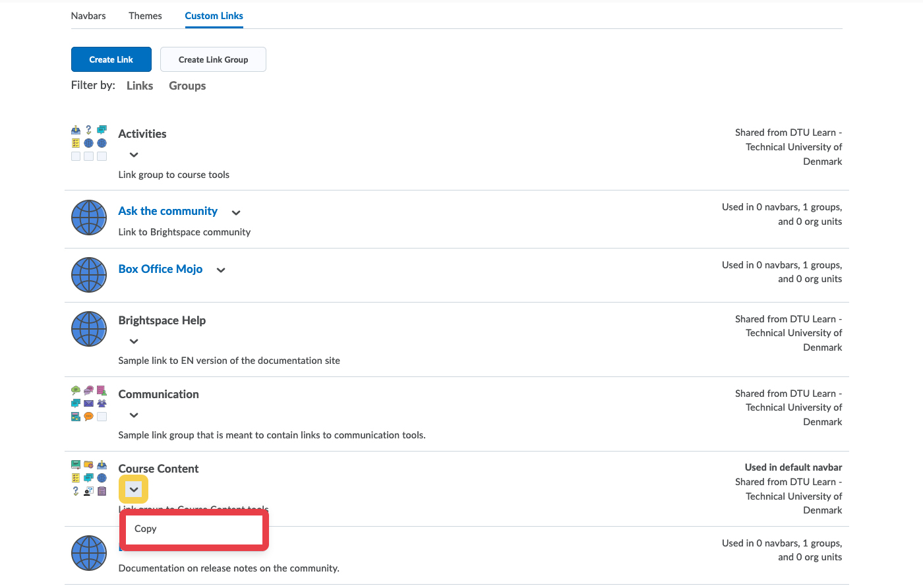This screenshot has height=588, width=923.
Task: Choose Copy from the context menu
Action: point(146,529)
